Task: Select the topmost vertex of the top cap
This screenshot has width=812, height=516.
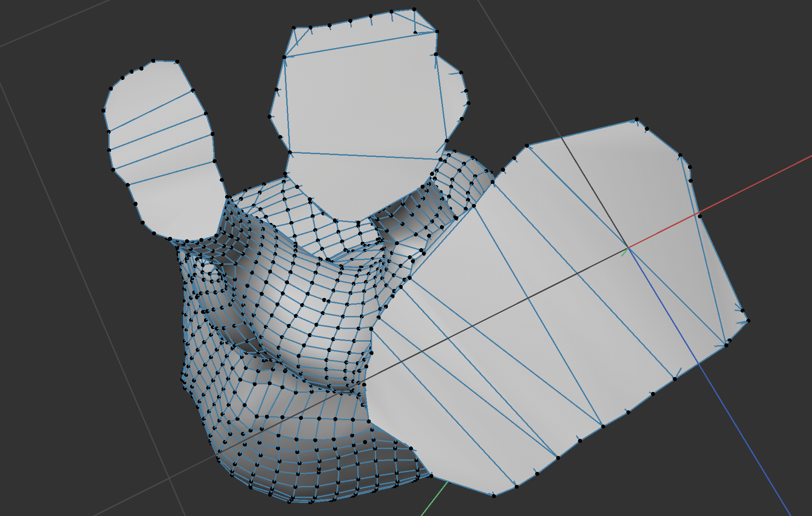Action: click(x=414, y=9)
